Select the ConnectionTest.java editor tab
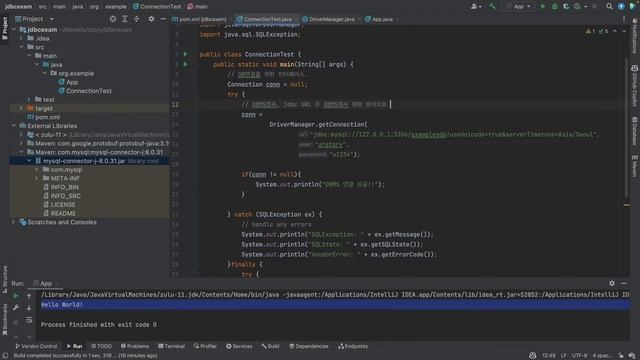This screenshot has width=640, height=360. pyautogui.click(x=267, y=19)
